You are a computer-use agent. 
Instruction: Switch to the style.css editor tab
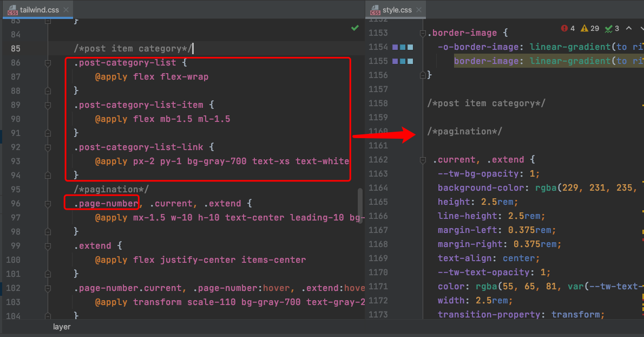396,9
